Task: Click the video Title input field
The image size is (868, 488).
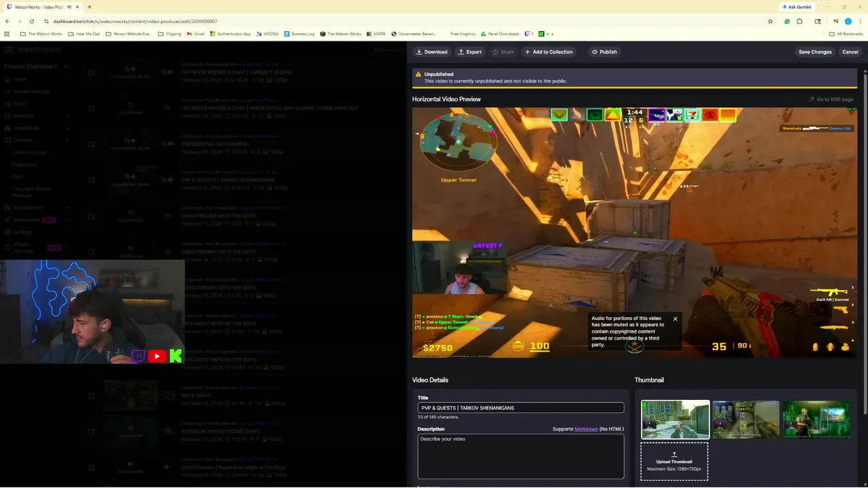Action: coord(521,408)
